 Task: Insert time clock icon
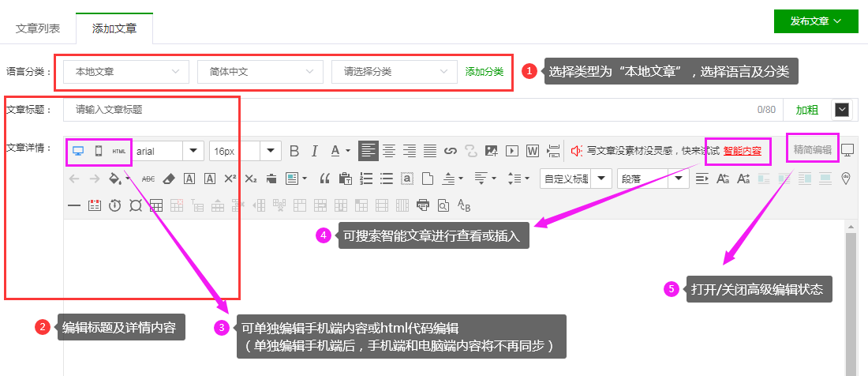tap(114, 205)
